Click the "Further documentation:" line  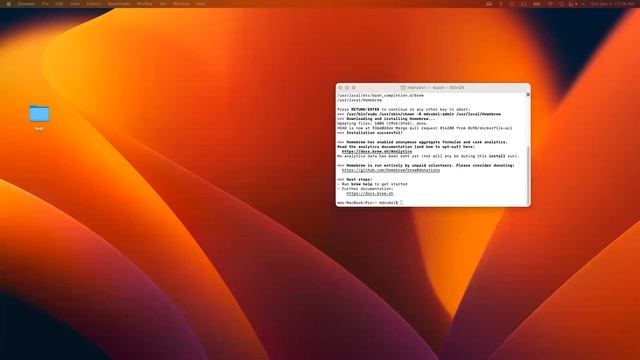tap(365, 189)
